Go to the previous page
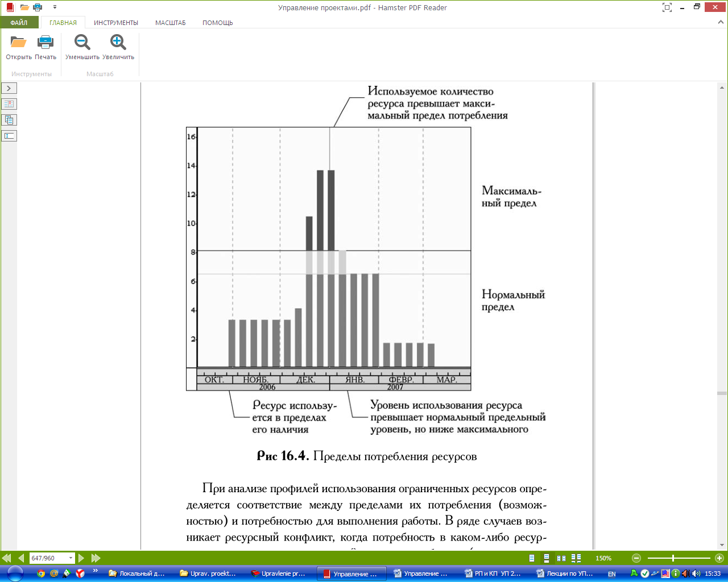The height and width of the screenshot is (582, 728). tap(21, 558)
